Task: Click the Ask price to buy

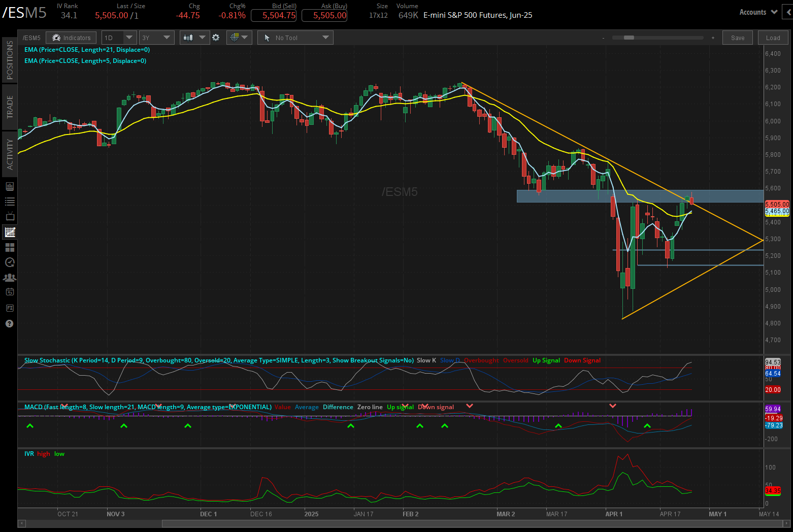Action: pos(324,15)
